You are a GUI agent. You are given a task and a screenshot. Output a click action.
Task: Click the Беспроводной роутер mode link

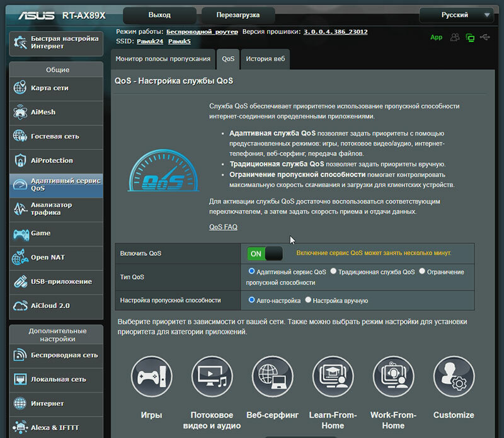click(202, 32)
